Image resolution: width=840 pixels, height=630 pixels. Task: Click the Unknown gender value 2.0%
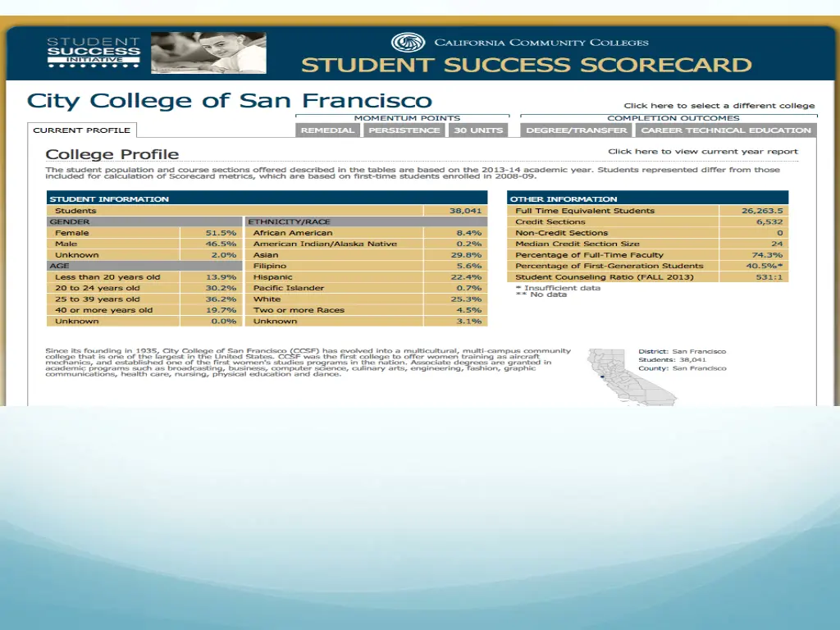223,255
